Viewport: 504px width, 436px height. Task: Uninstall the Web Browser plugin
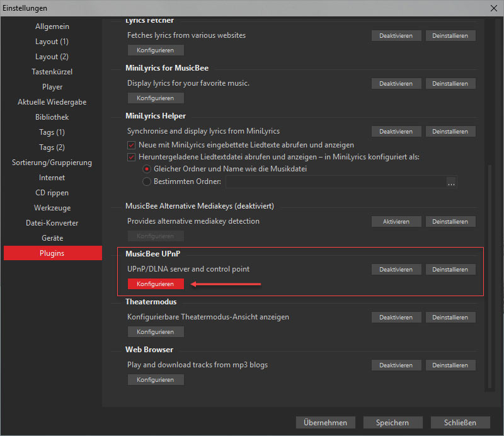pos(450,365)
